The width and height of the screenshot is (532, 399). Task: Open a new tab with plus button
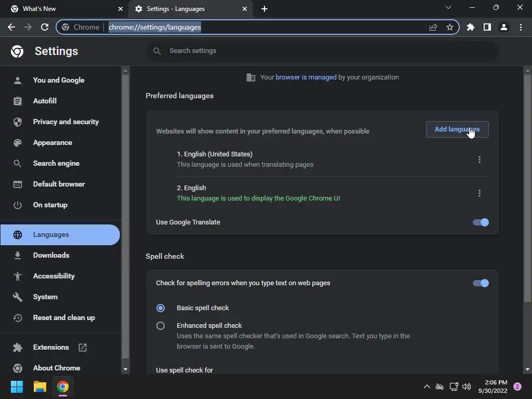264,9
